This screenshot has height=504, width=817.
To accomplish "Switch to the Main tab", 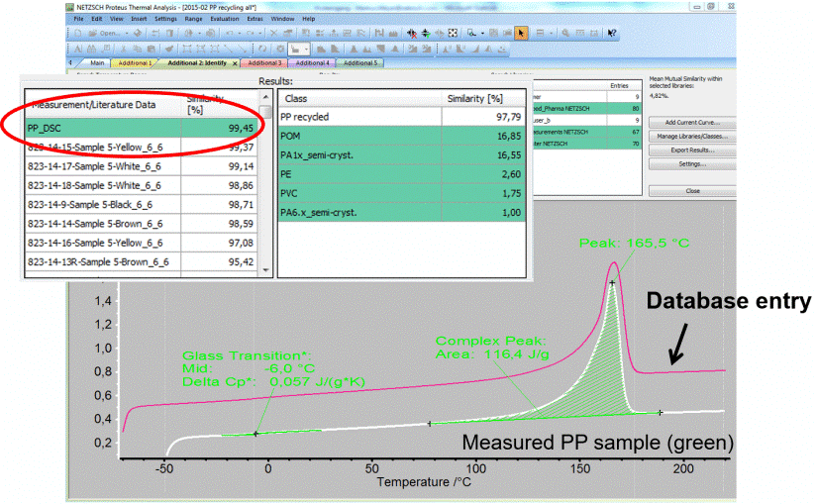I will coord(97,63).
